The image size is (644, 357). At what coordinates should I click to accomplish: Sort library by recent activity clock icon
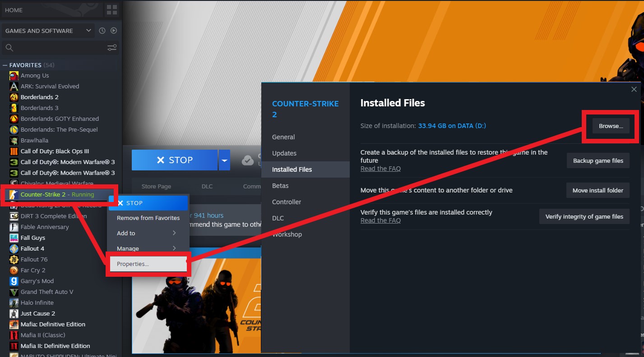(102, 31)
